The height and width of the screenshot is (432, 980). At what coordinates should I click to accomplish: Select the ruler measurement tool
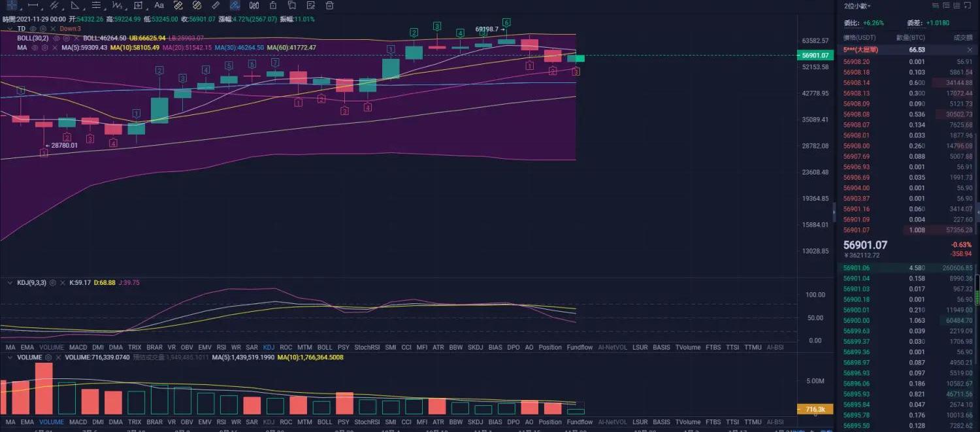click(216, 5)
